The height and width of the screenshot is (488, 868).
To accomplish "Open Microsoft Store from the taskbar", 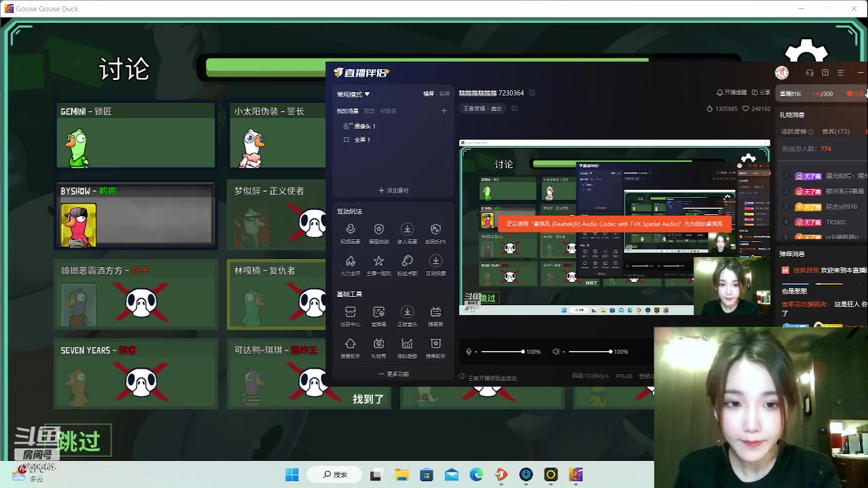I will point(427,475).
